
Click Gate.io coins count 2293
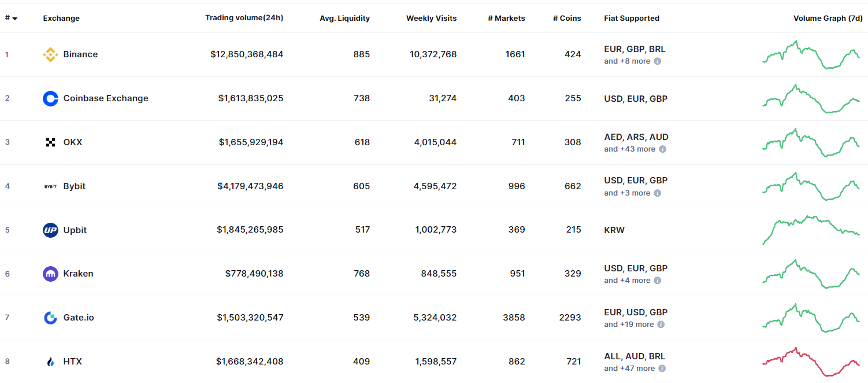570,318
